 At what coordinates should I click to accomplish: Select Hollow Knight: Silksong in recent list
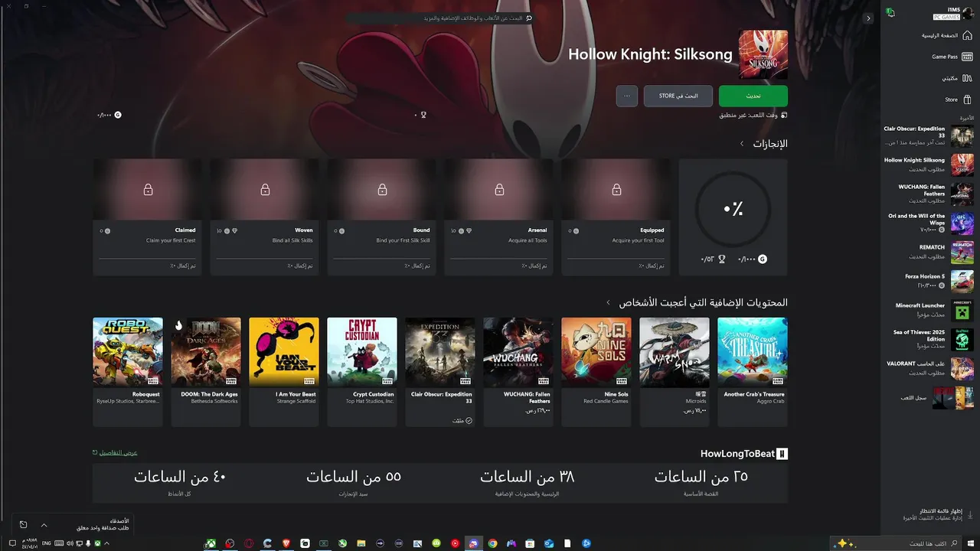(x=928, y=165)
